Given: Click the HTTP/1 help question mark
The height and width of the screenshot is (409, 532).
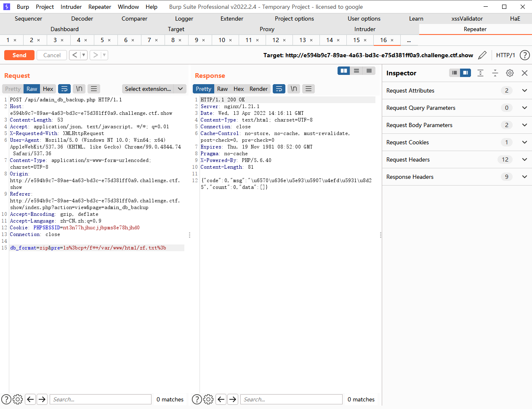Looking at the screenshot, I should click(x=524, y=55).
